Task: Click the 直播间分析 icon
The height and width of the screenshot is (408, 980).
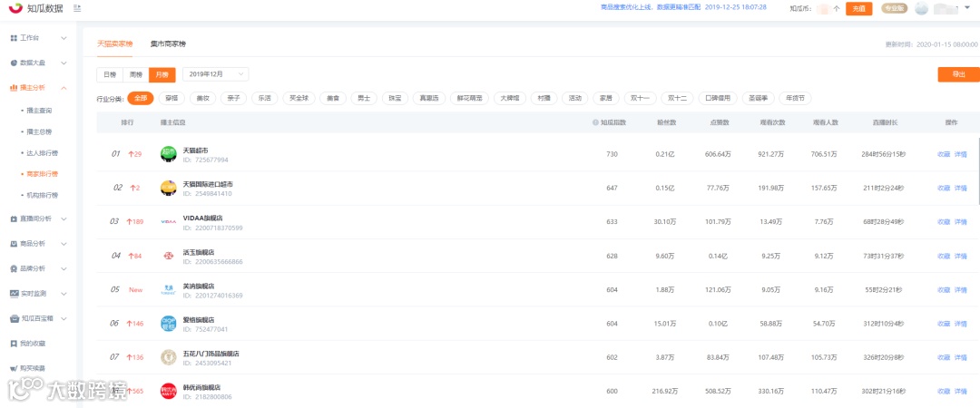Action: (x=14, y=219)
